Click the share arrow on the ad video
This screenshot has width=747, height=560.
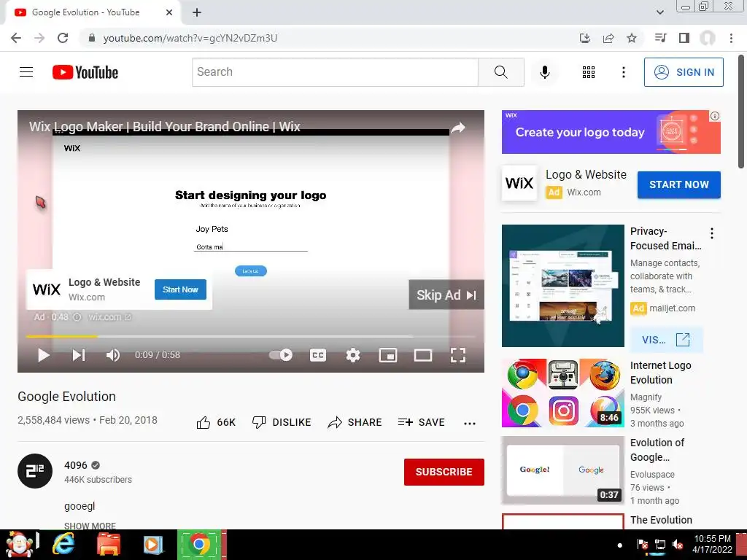[458, 128]
